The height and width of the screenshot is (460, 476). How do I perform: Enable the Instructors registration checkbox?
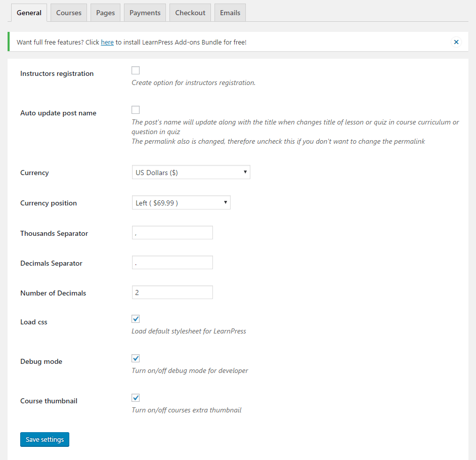136,70
